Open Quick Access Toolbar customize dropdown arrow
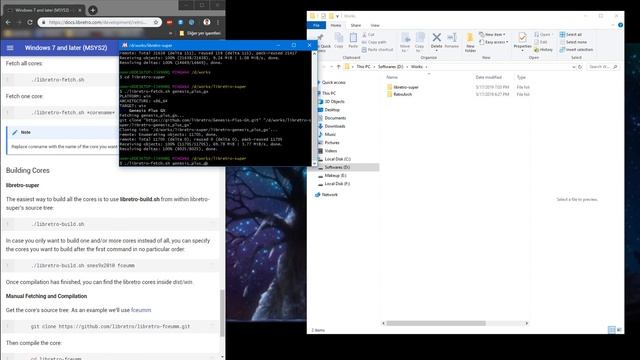This screenshot has width=640, height=360. 337,16
